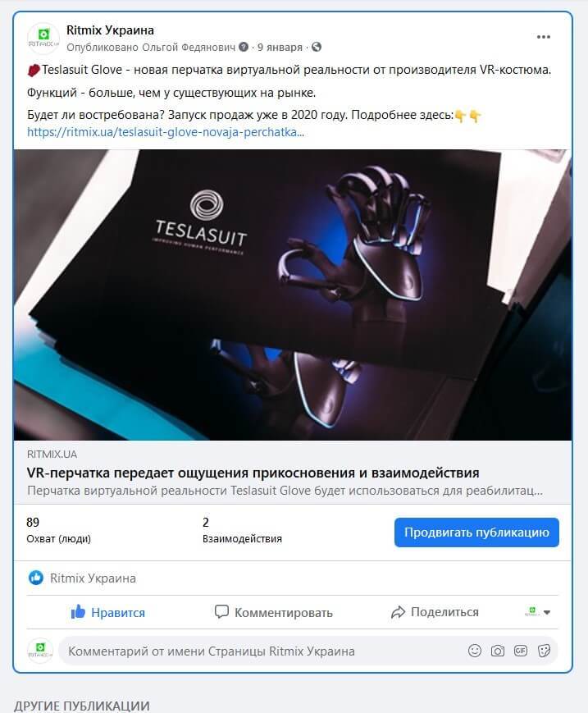Open the ritmix.ua teslasuit-glove link
The height and width of the screenshot is (713, 588).
pos(166,132)
